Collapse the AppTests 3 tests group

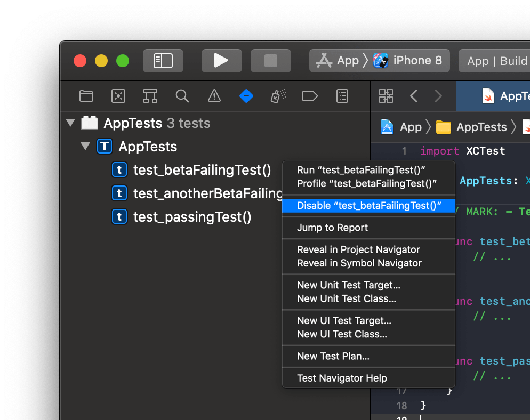70,123
